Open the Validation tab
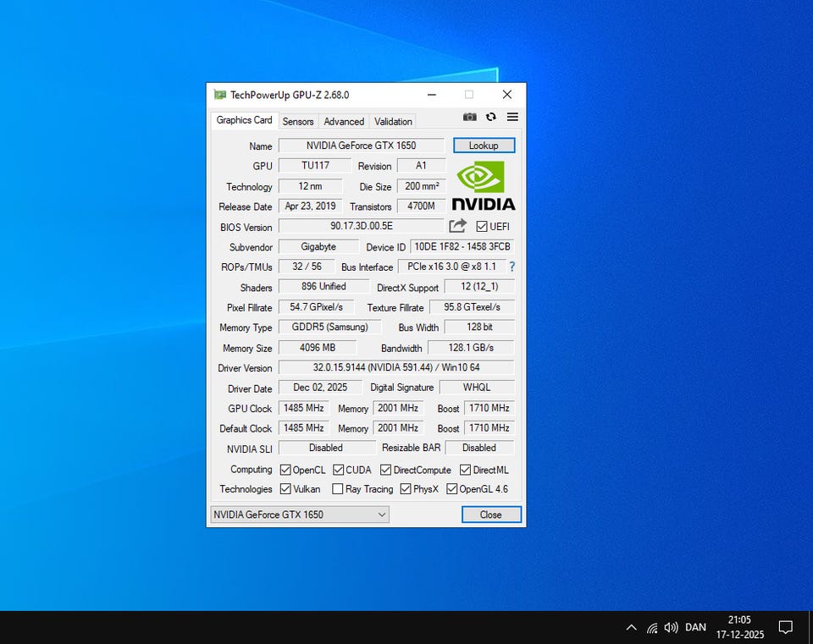Image resolution: width=813 pixels, height=644 pixels. tap(393, 121)
